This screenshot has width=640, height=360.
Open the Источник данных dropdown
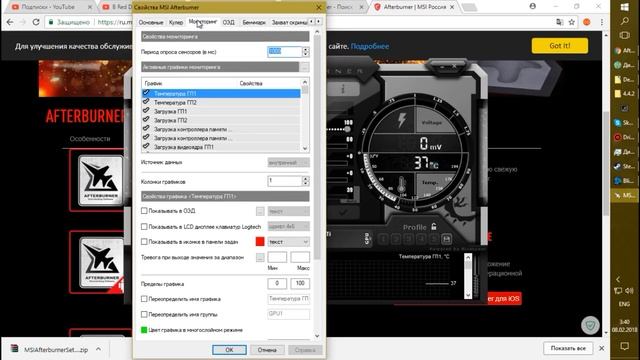(x=289, y=162)
